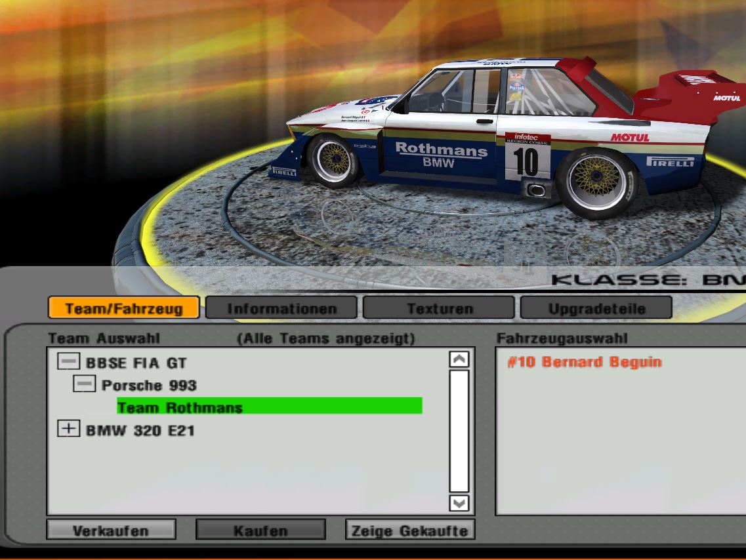Collapse the BBSE FIA GT tree node
746x560 pixels.
(68, 361)
